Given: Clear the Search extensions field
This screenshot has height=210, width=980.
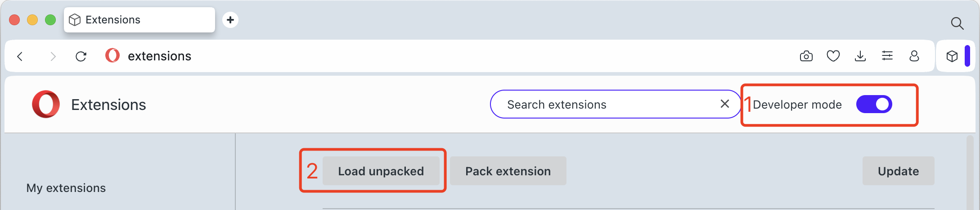Looking at the screenshot, I should point(724,104).
